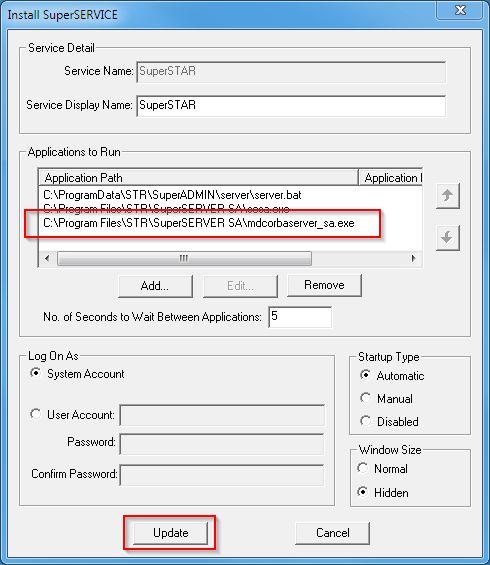Click the Application Path column header
This screenshot has width=490, height=565.
pyautogui.click(x=199, y=178)
